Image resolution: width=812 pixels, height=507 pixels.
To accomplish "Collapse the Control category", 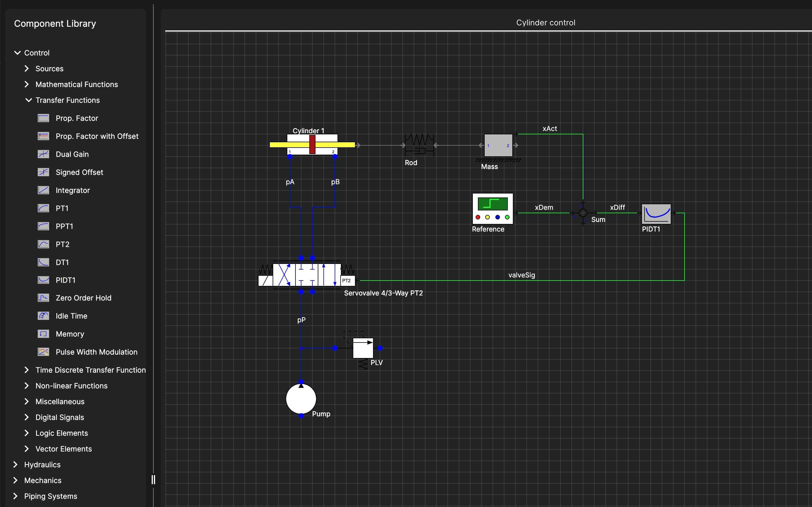I will tap(17, 53).
